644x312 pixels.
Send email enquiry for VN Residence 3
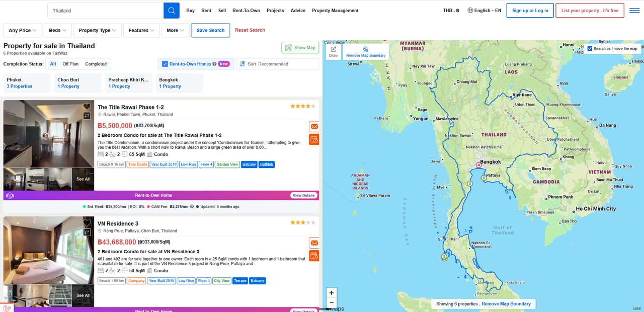click(314, 243)
